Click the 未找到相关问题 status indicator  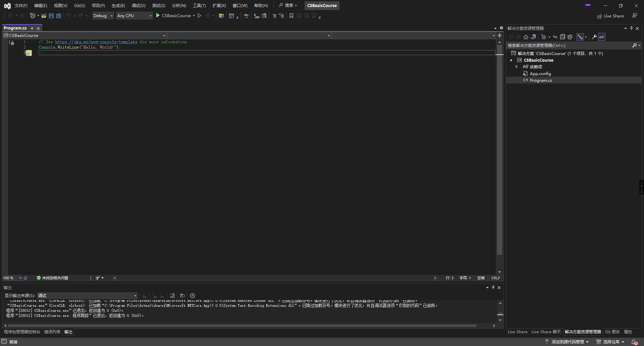(52, 278)
